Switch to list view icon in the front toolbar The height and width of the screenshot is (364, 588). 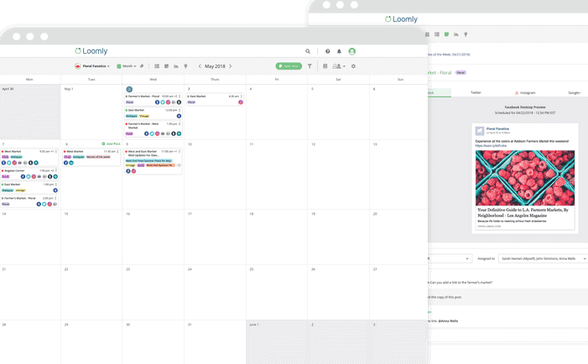(157, 66)
